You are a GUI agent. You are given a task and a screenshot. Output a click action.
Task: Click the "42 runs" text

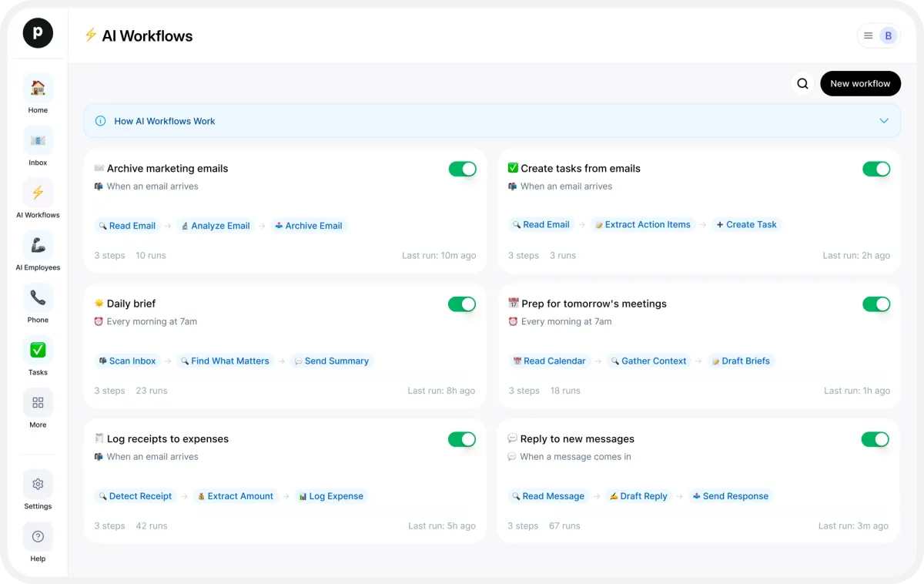pos(152,526)
